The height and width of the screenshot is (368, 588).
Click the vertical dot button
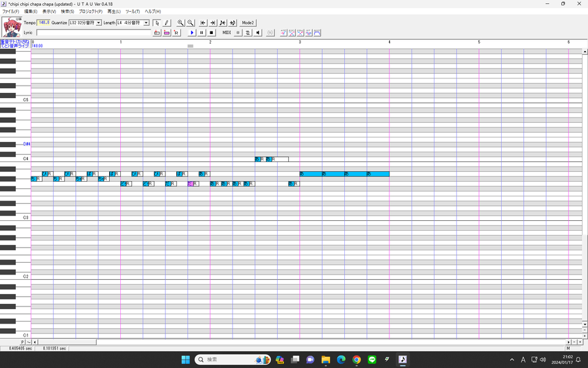pos(585,336)
